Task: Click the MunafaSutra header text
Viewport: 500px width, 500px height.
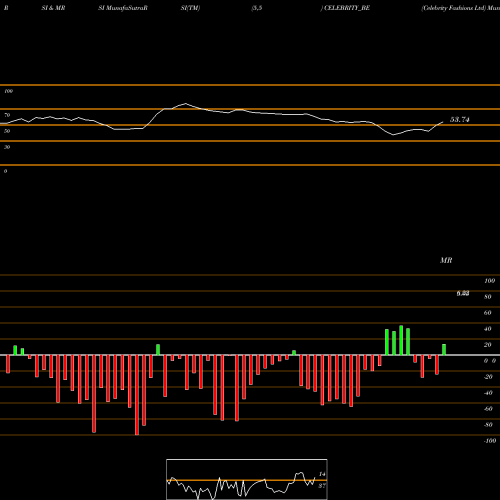Action: 125,8
